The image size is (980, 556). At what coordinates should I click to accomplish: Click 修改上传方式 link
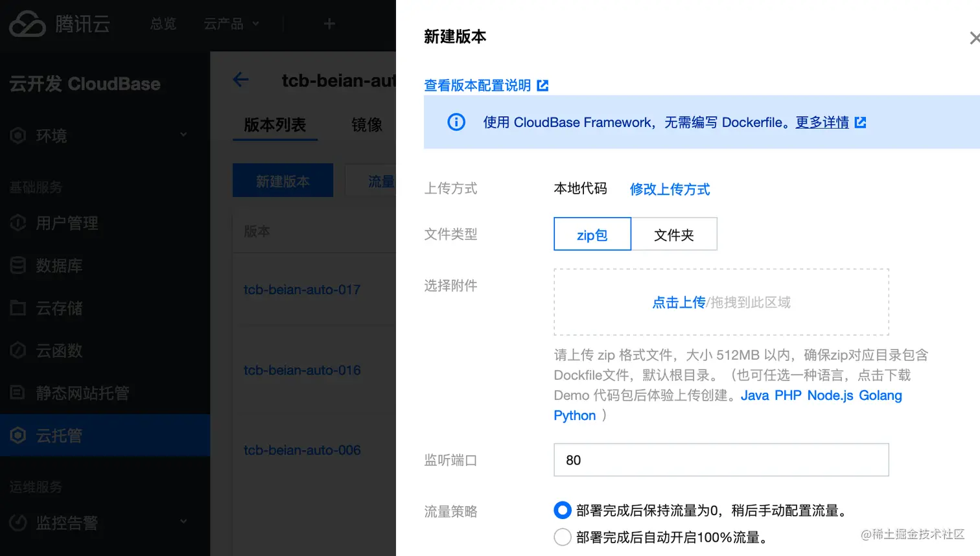coord(670,189)
